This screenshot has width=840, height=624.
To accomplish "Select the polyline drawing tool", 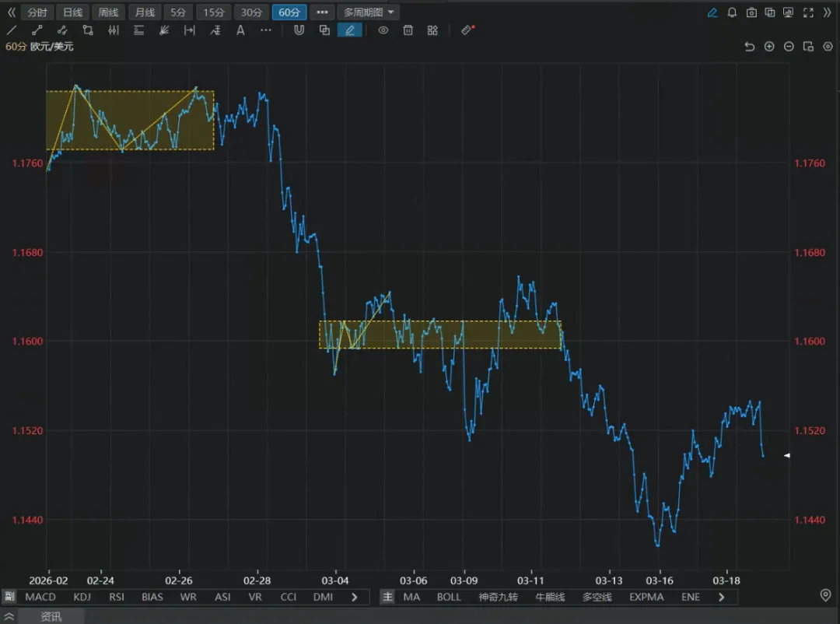I will coord(62,30).
